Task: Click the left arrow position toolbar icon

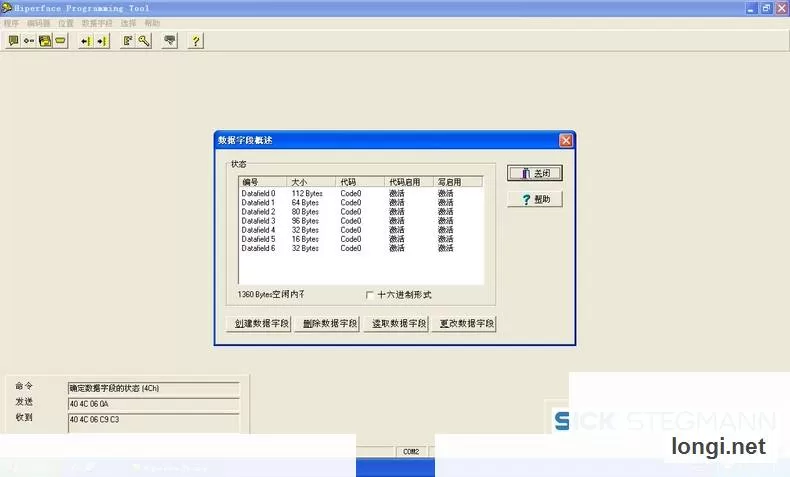Action: 86,41
